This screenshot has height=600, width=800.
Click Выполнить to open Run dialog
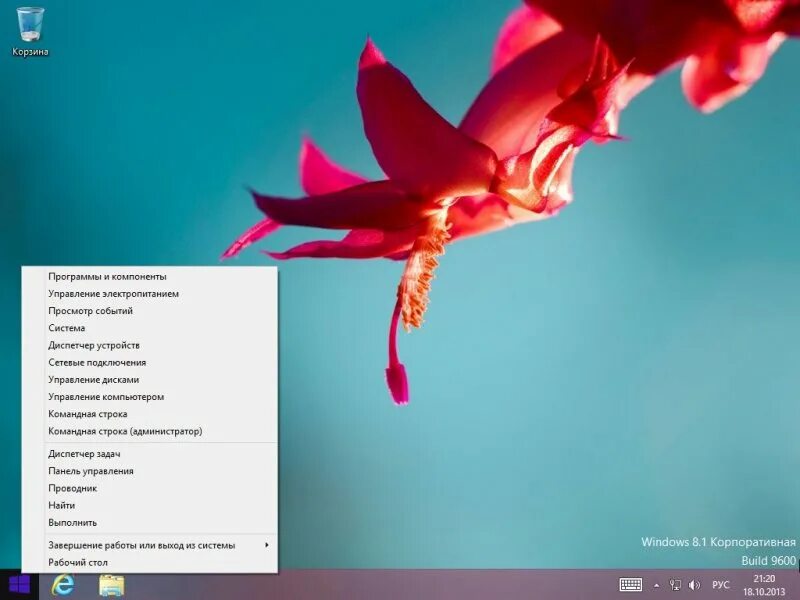point(71,522)
